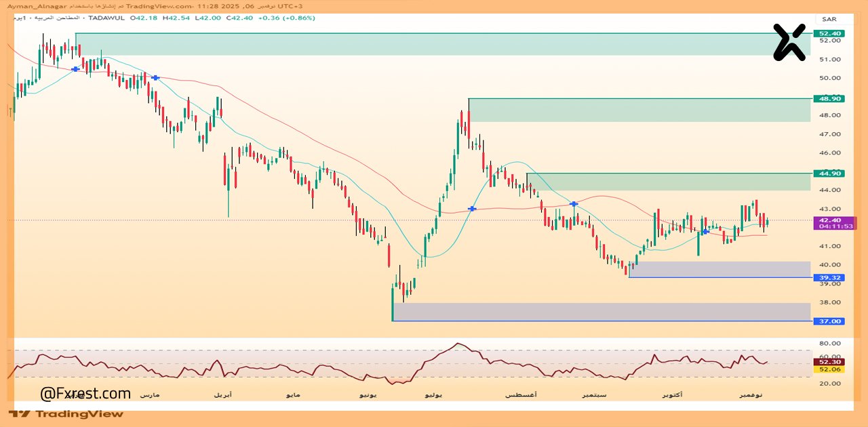Click the أكتوبر month label on time axis

pyautogui.click(x=672, y=394)
